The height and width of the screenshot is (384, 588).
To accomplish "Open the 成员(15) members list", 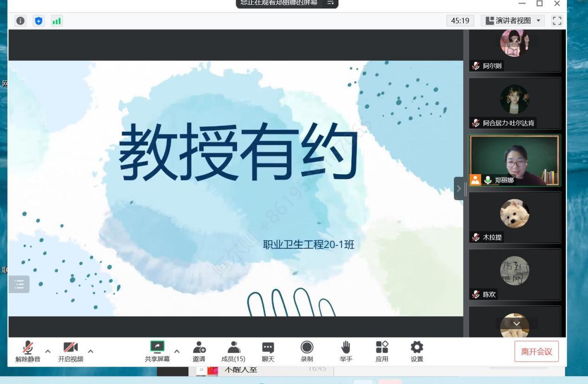I will [x=233, y=351].
